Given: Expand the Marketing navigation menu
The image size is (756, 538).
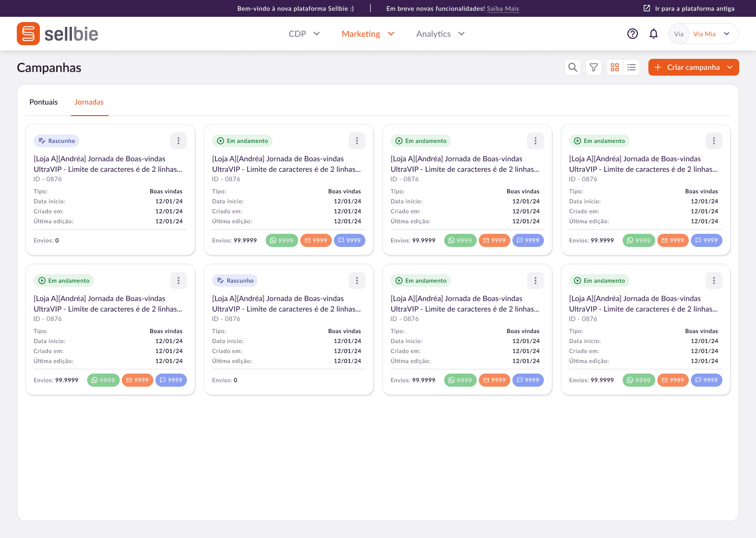Looking at the screenshot, I should 368,34.
